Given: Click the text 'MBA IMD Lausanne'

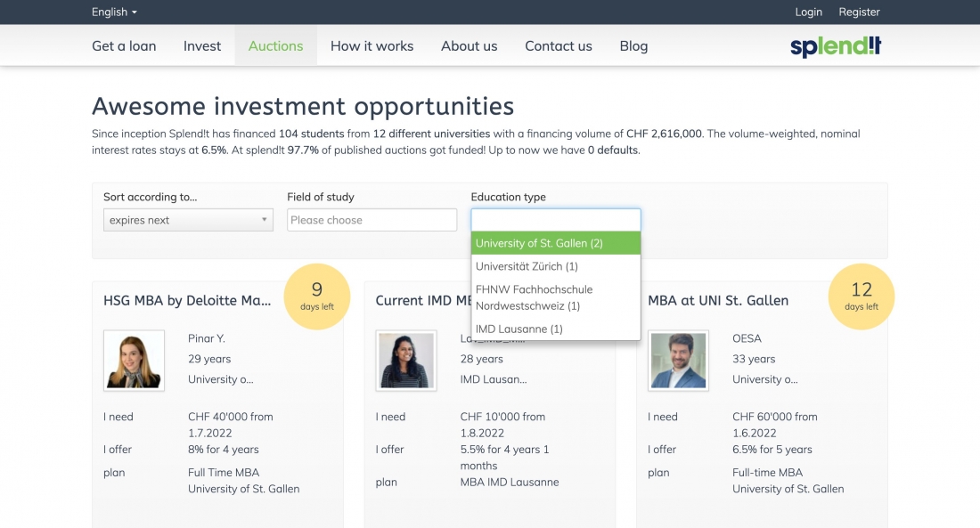Looking at the screenshot, I should (x=510, y=483).
